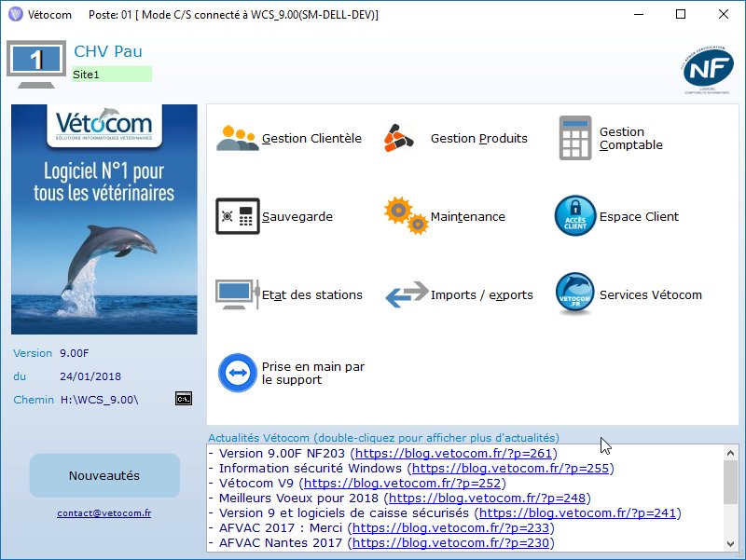Select the Maintenance label
This screenshot has width=746, height=560.
click(468, 217)
